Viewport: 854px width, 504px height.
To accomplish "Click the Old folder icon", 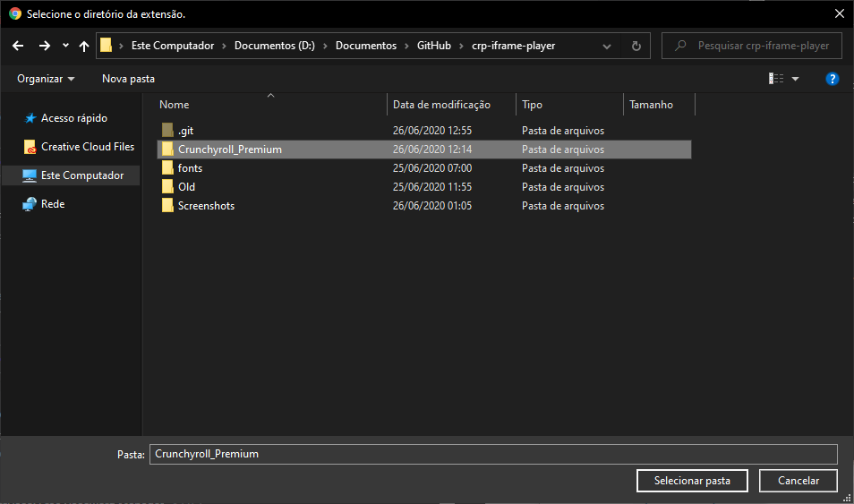I will [167, 186].
